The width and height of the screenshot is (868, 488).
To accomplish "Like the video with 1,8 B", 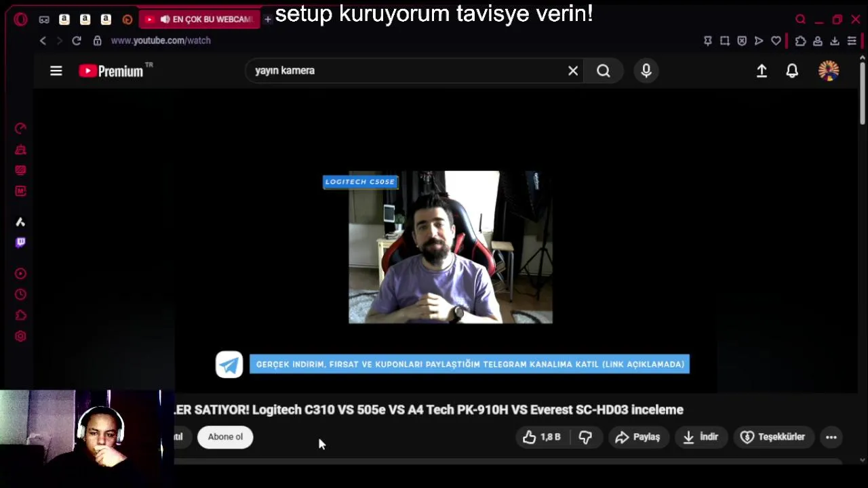I will click(x=542, y=437).
